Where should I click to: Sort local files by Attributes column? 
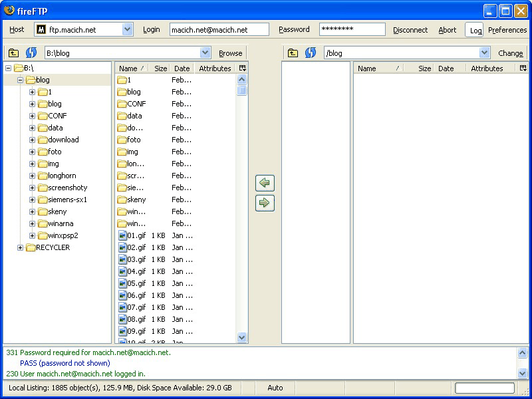215,68
